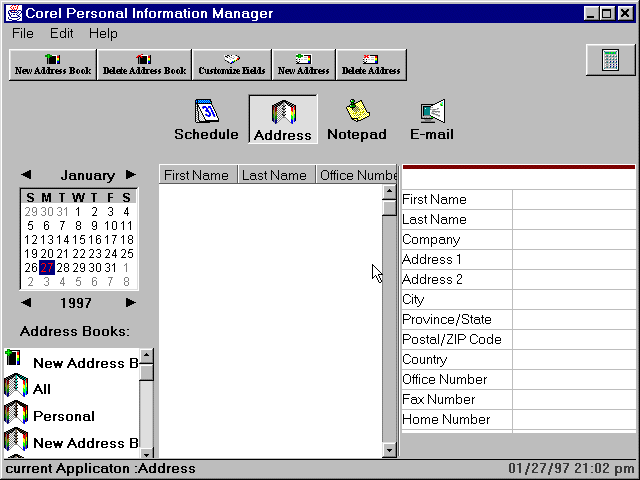The image size is (640, 480).
Task: Click the New Address Book toolbar button
Action: pos(53,65)
